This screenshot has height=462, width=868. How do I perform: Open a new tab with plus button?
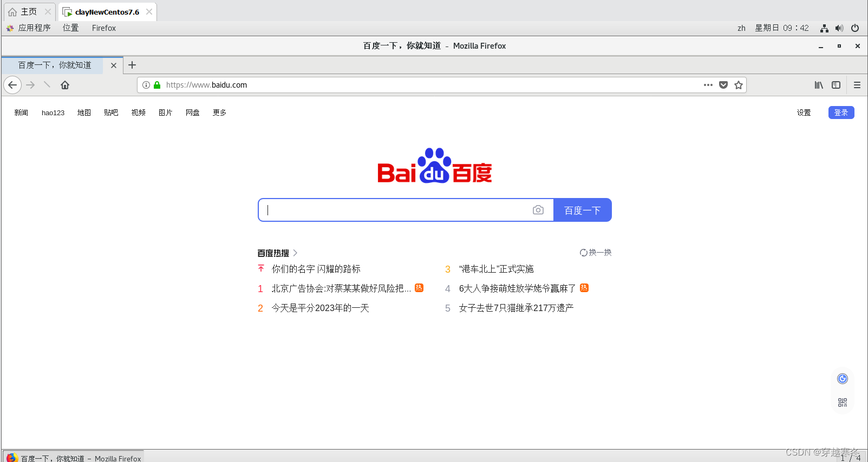(132, 65)
